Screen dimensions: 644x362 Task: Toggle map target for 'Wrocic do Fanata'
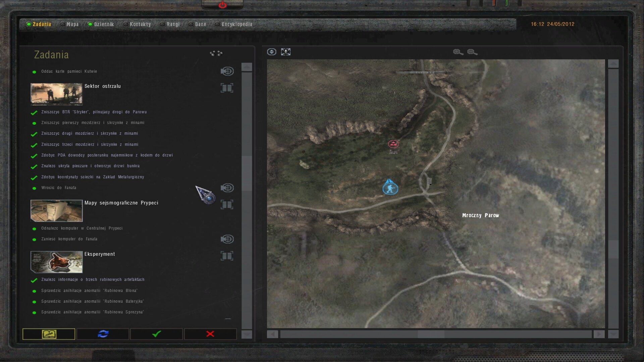[x=227, y=188]
